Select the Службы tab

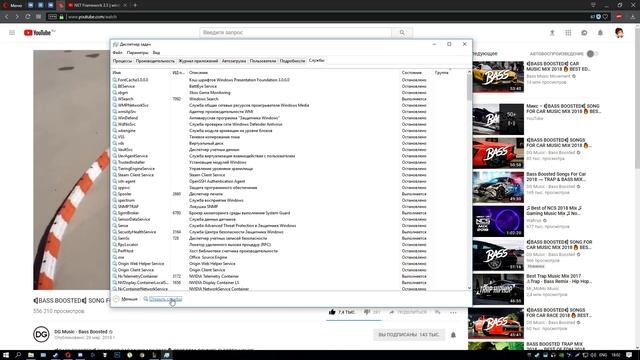pyautogui.click(x=317, y=60)
